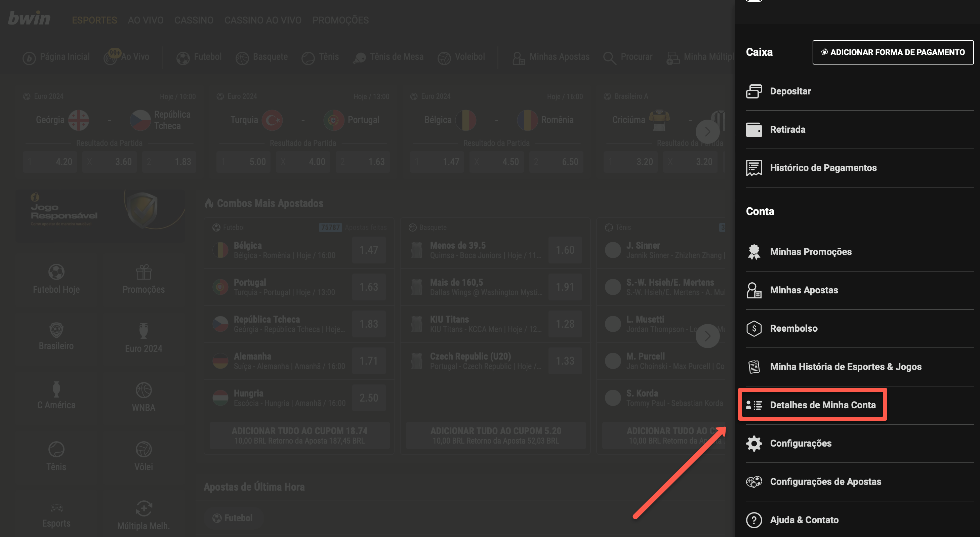Select Portugal win odds 1.63 in match card
The image size is (980, 537).
click(x=363, y=162)
